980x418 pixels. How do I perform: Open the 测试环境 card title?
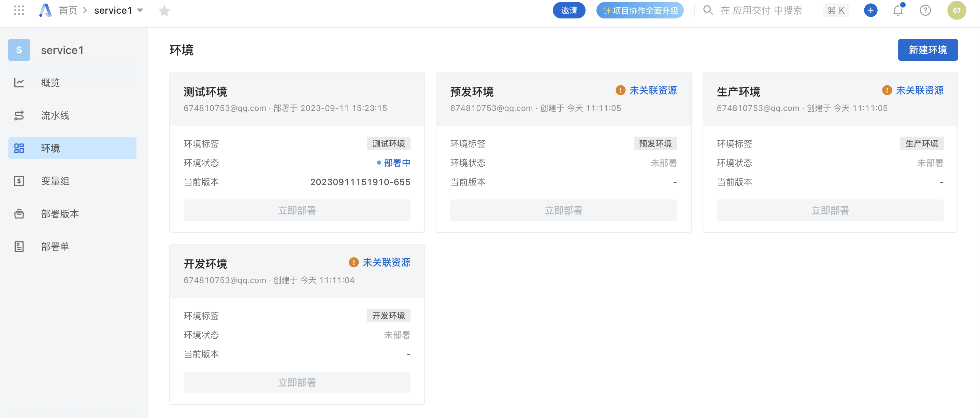click(205, 92)
